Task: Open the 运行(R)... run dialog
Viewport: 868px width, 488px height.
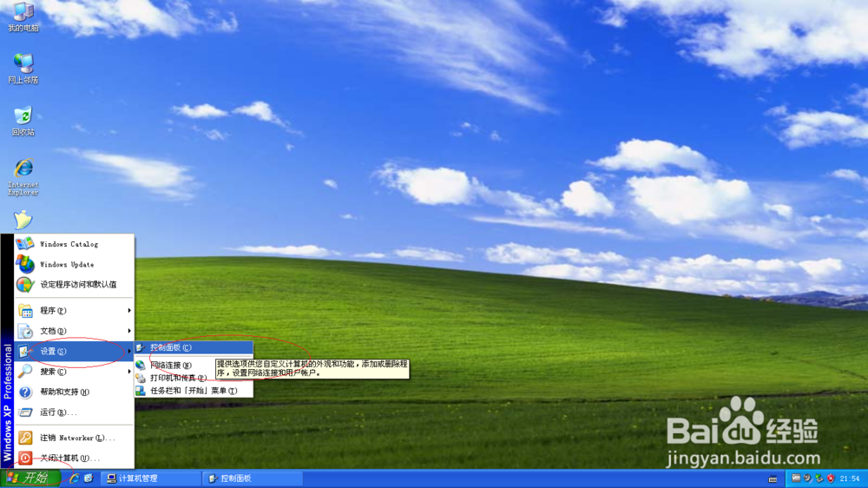Action: (74, 412)
